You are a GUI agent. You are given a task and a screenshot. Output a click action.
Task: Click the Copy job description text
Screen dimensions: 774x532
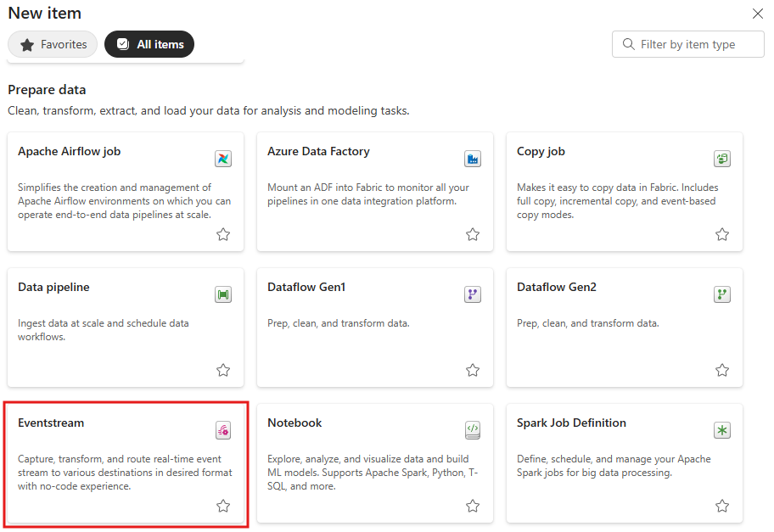(x=618, y=201)
